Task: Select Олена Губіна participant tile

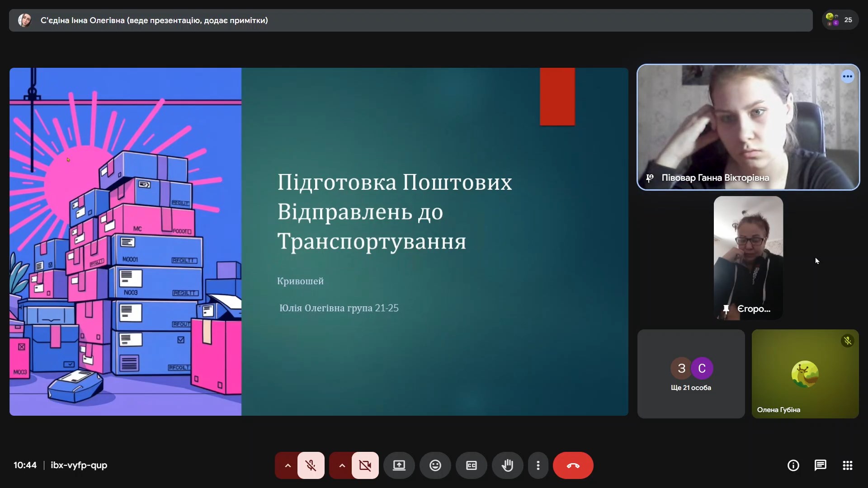Action: (805, 374)
